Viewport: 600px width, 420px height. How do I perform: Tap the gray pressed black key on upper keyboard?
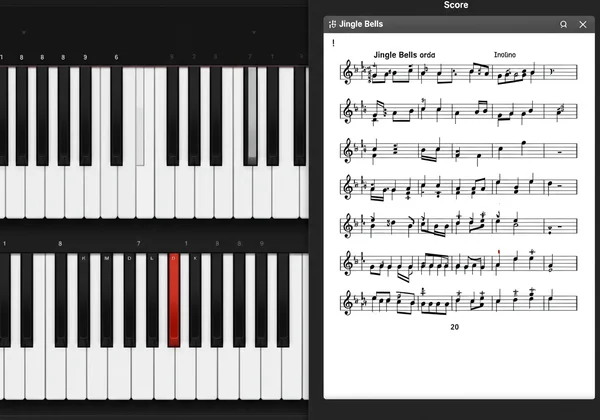click(251, 116)
